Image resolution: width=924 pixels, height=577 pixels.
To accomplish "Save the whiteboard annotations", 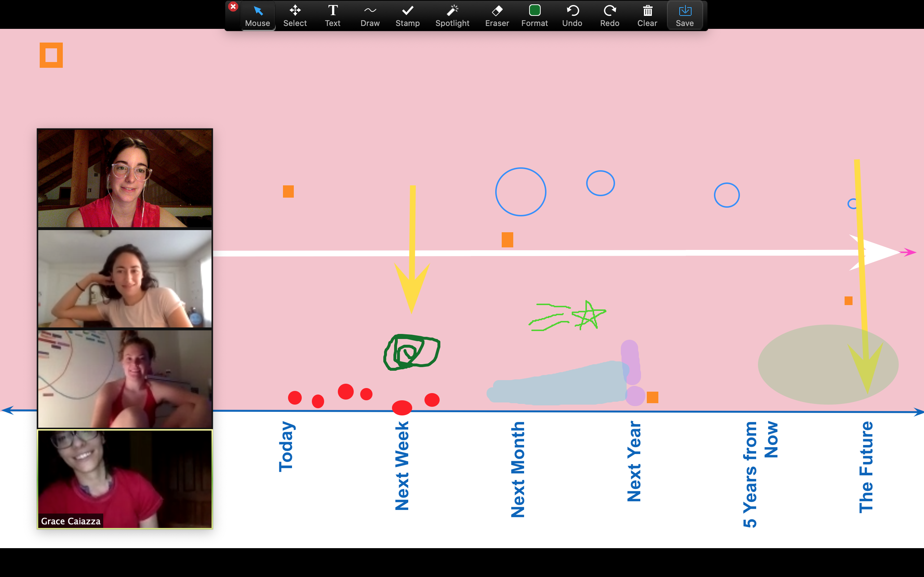I will coord(685,16).
